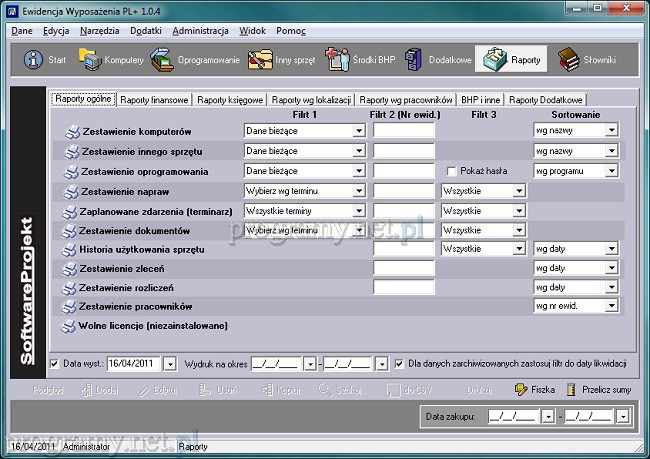Open the Komputery section icon
This screenshot has width=650, height=459.
(x=90, y=60)
